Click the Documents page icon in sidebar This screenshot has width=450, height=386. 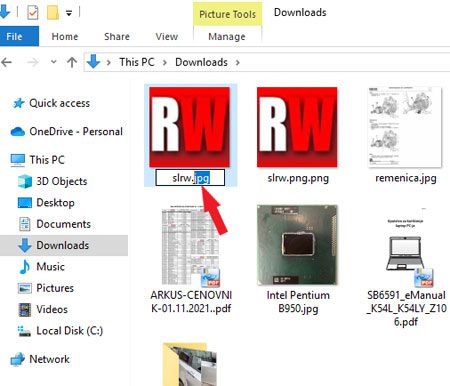coord(25,224)
